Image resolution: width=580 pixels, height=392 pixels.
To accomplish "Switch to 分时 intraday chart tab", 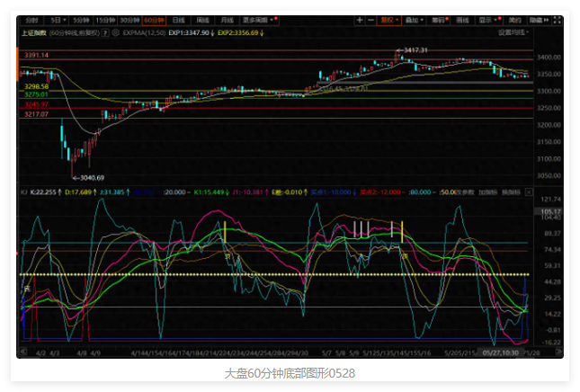I will pos(32,20).
